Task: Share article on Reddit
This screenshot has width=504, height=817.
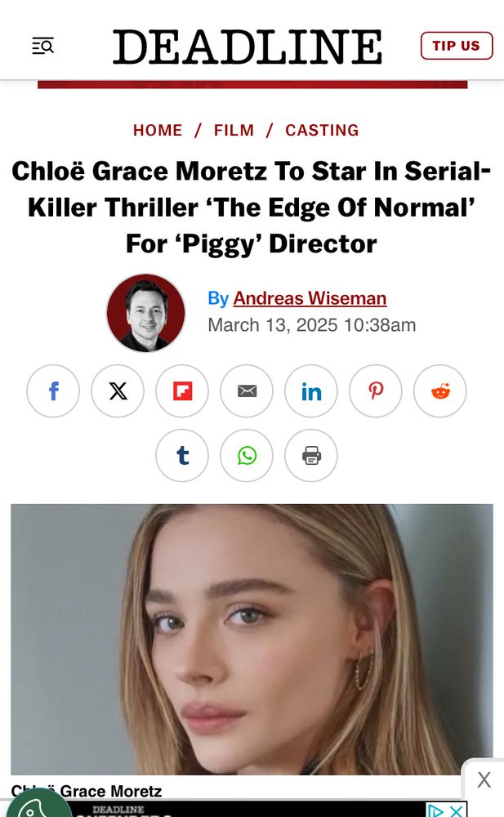Action: 440,391
